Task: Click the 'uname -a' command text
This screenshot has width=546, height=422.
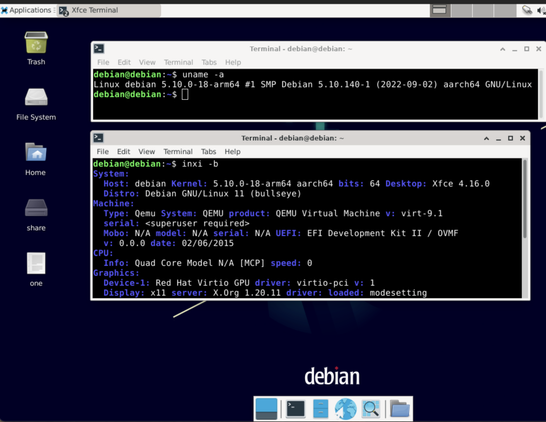Action: click(x=203, y=75)
